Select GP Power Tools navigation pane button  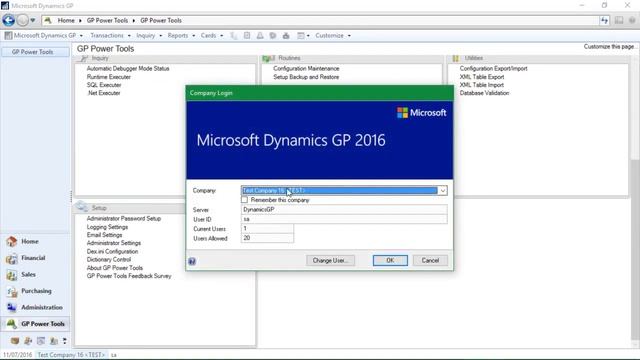pos(36,324)
